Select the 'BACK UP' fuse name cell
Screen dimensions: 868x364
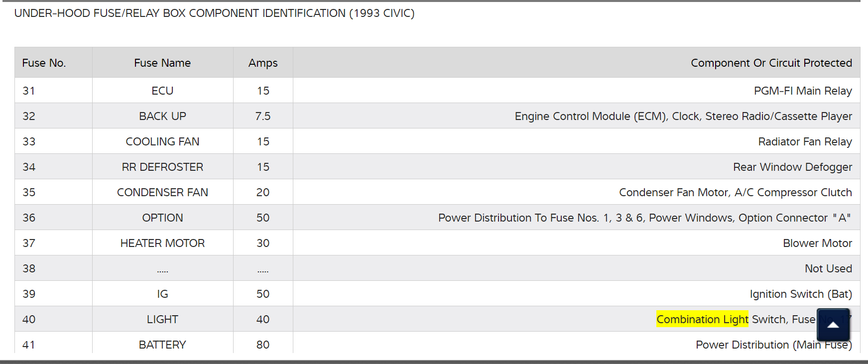[162, 116]
